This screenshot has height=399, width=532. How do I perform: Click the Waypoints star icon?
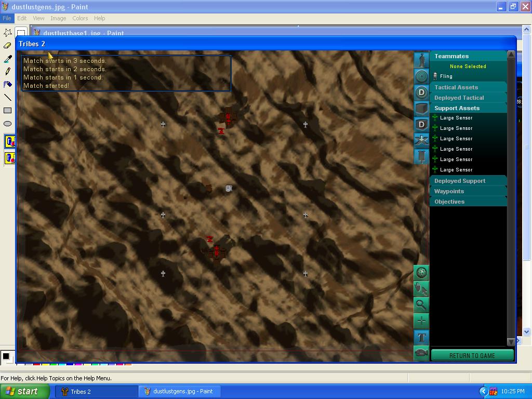click(421, 140)
